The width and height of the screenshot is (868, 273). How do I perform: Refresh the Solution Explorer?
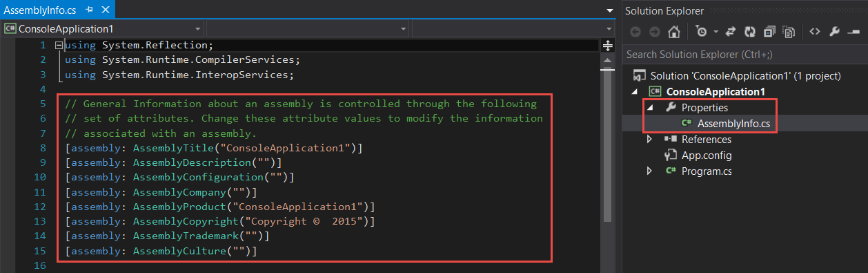[750, 32]
